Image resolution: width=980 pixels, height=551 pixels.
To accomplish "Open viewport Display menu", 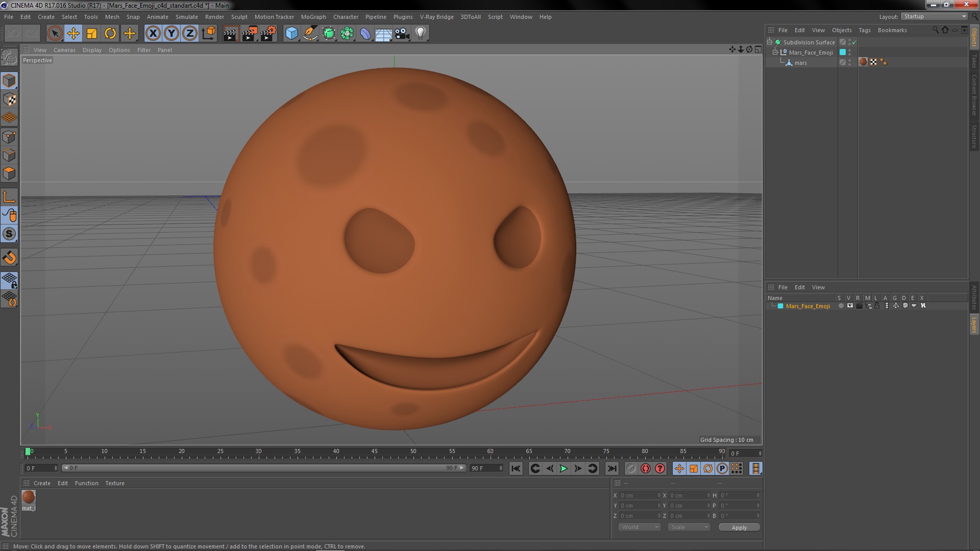I will click(x=92, y=50).
